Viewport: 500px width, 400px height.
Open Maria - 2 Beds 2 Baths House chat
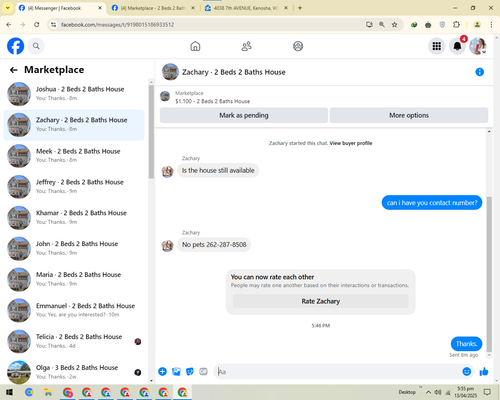click(74, 279)
